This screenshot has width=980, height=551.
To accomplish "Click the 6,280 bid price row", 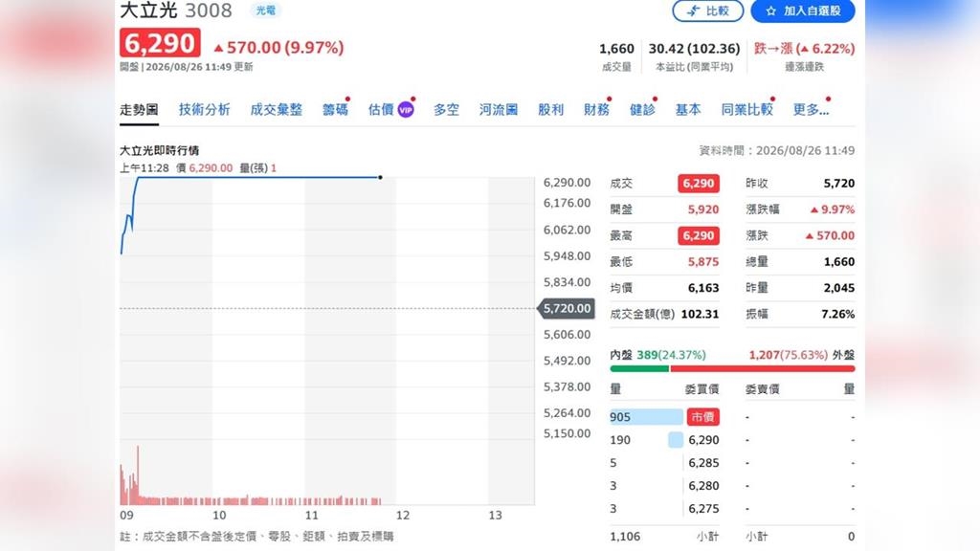I will [x=664, y=485].
